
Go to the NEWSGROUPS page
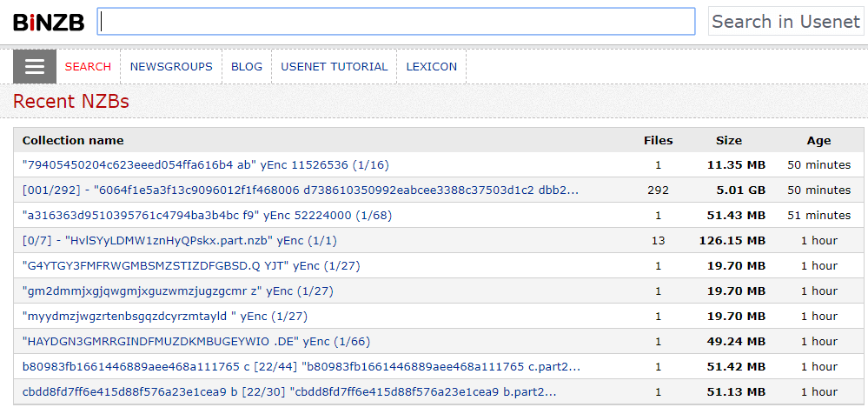click(x=171, y=67)
